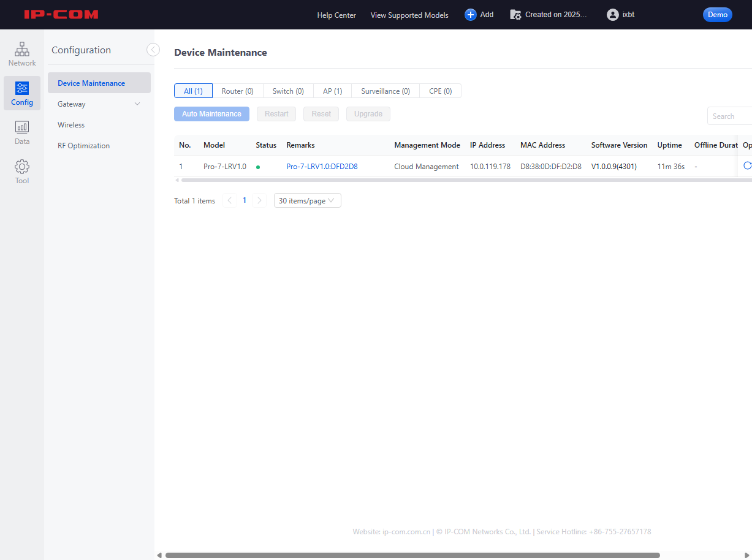The width and height of the screenshot is (752, 560).
Task: Go to previous page arrow
Action: (230, 200)
